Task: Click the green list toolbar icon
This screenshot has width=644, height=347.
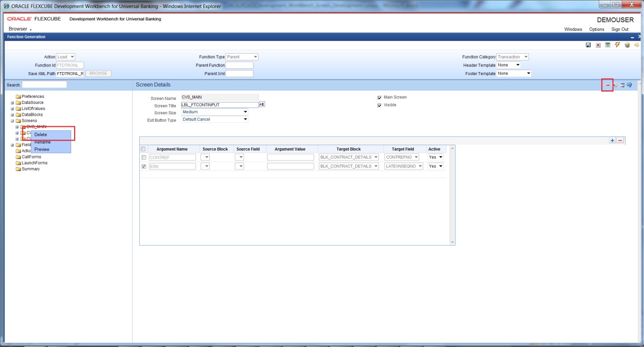Action: pos(608,45)
